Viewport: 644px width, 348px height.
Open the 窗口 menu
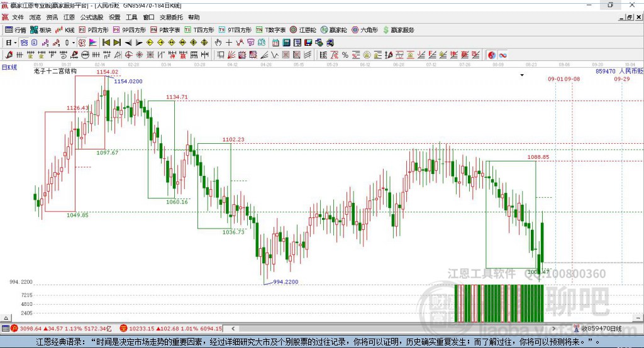(148, 17)
